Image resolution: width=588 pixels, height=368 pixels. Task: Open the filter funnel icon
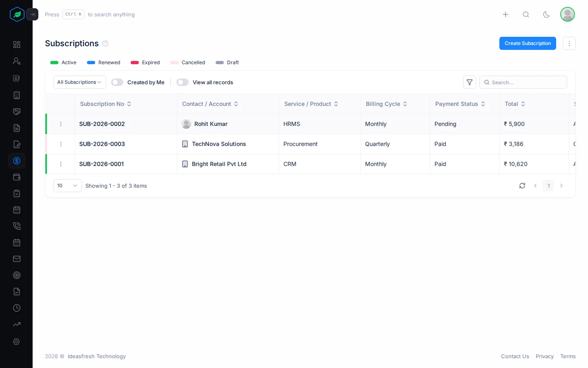(470, 82)
